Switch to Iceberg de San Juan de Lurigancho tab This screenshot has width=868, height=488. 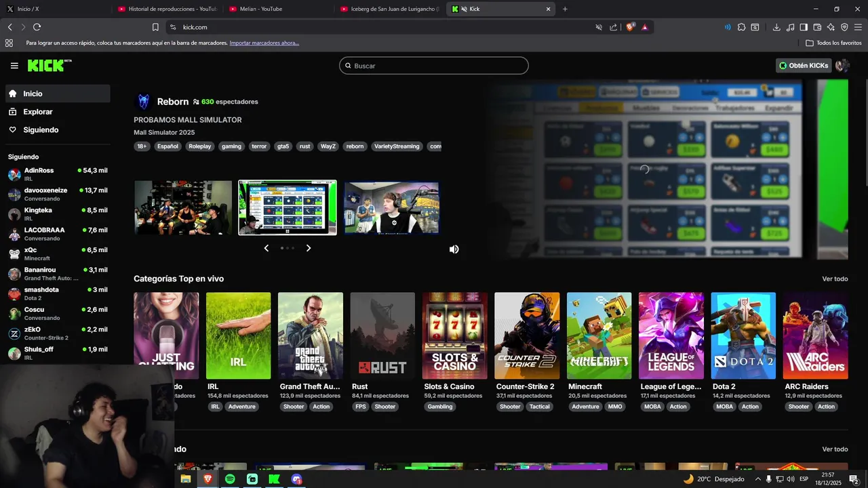(390, 9)
